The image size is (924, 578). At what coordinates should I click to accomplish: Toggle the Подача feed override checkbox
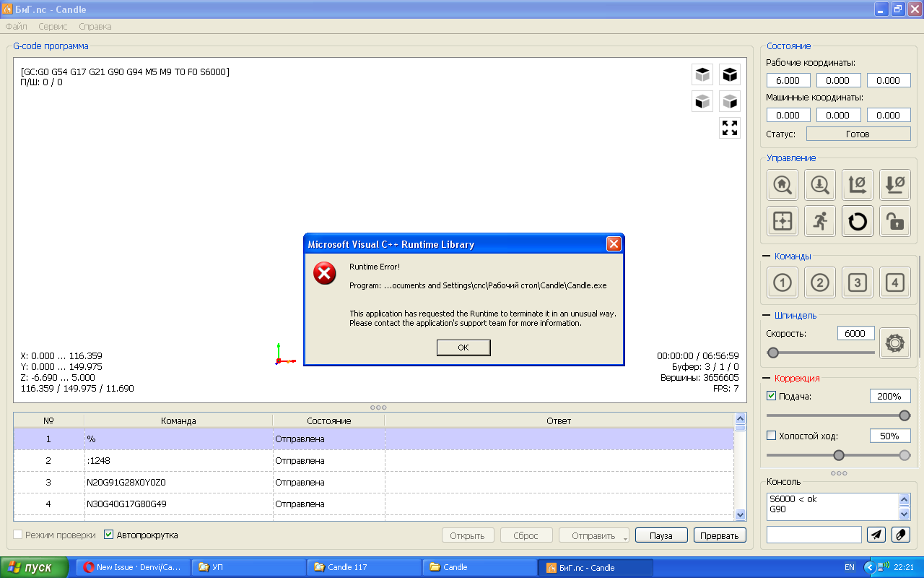(771, 396)
